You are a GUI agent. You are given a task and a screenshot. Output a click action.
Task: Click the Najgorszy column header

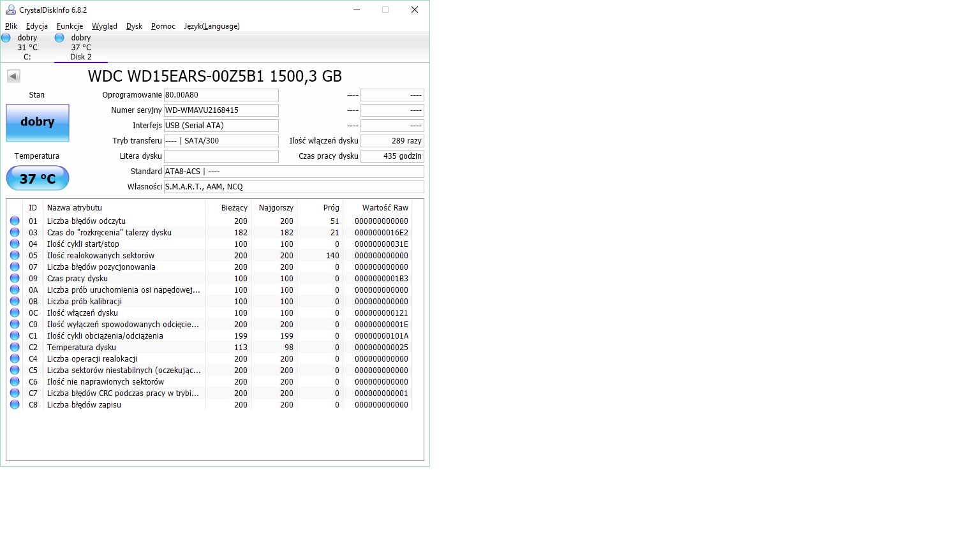coord(274,208)
